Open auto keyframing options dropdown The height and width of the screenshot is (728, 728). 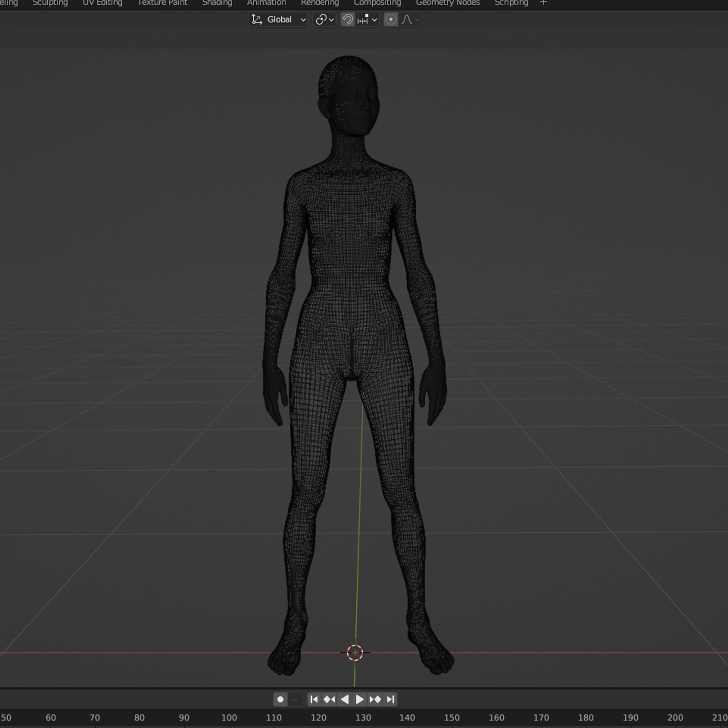click(x=295, y=699)
